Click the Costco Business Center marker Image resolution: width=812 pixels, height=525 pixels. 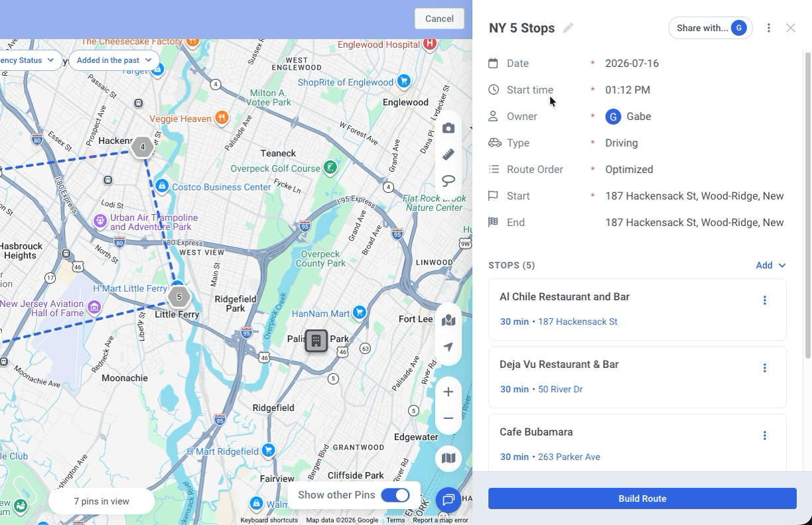coord(163,186)
